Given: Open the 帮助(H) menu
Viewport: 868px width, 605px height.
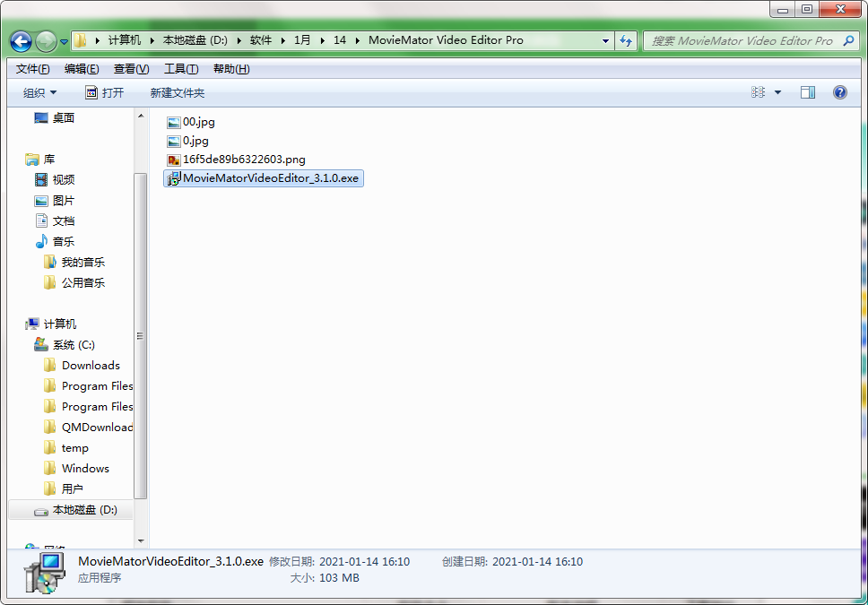Looking at the screenshot, I should pyautogui.click(x=231, y=69).
